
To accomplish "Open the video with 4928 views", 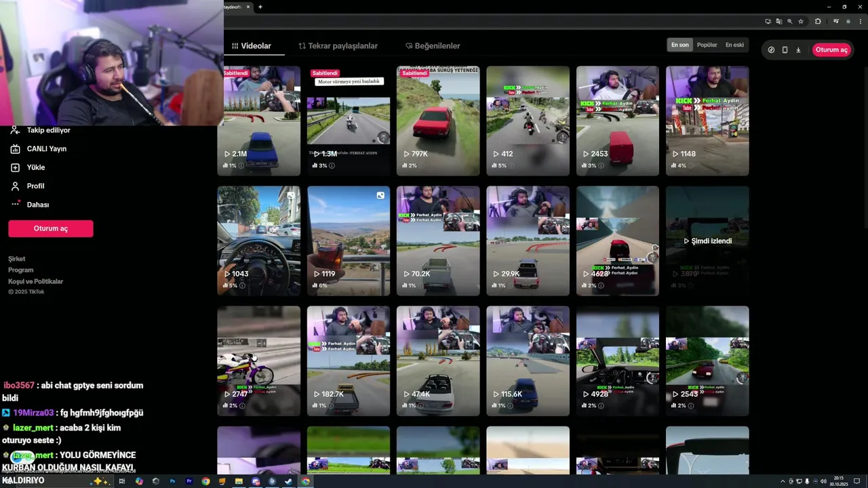I will (x=618, y=361).
